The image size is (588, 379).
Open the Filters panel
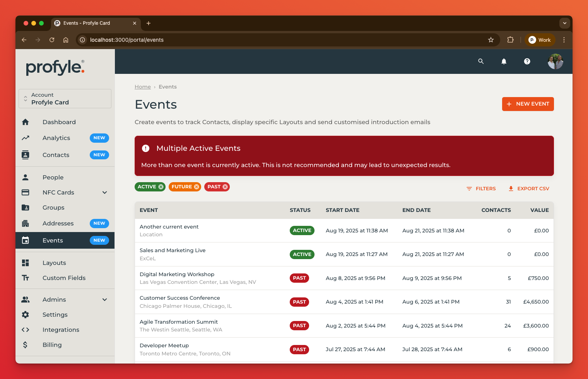click(481, 189)
